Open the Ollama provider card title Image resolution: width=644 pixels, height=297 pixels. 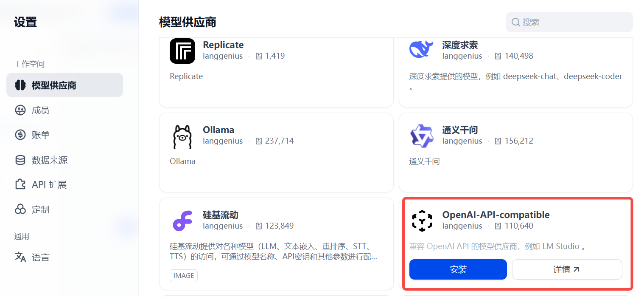click(x=218, y=130)
